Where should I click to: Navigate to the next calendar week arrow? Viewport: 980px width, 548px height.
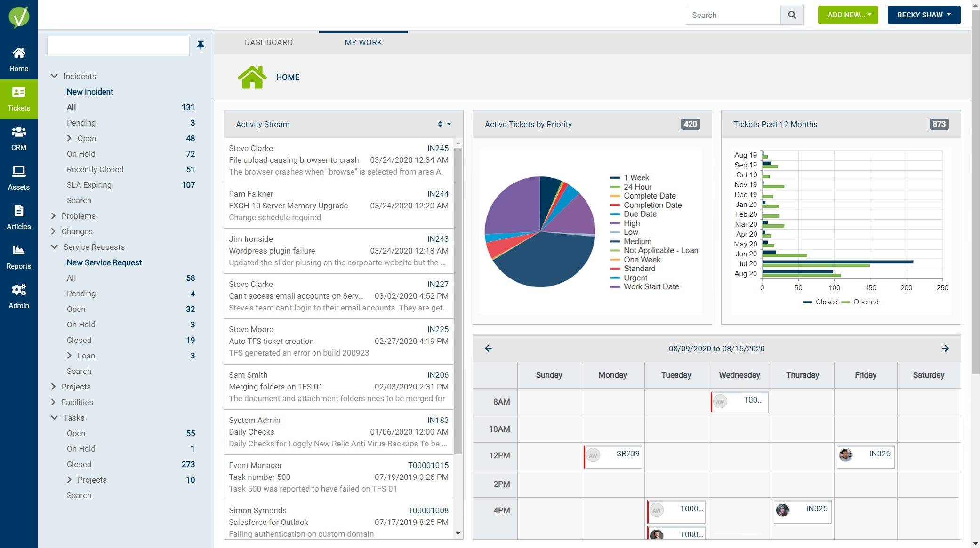pyautogui.click(x=946, y=348)
